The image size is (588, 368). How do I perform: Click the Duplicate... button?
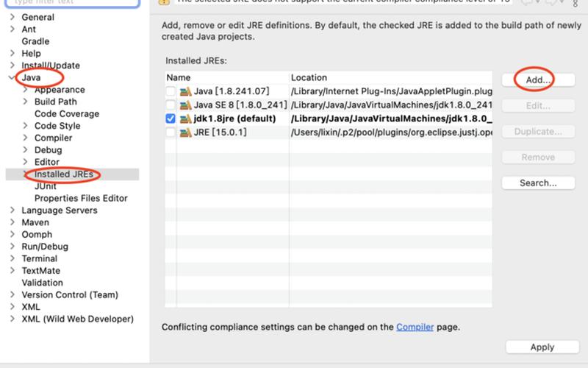[x=538, y=132]
